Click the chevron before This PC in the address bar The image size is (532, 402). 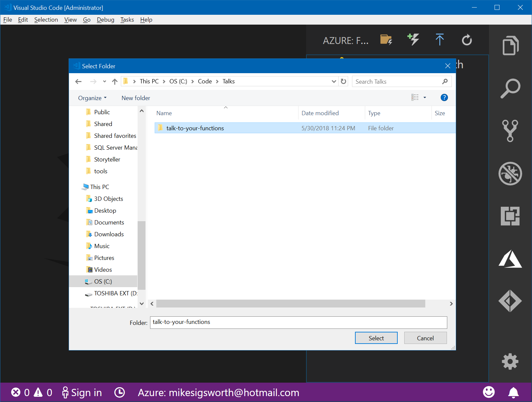(x=134, y=81)
